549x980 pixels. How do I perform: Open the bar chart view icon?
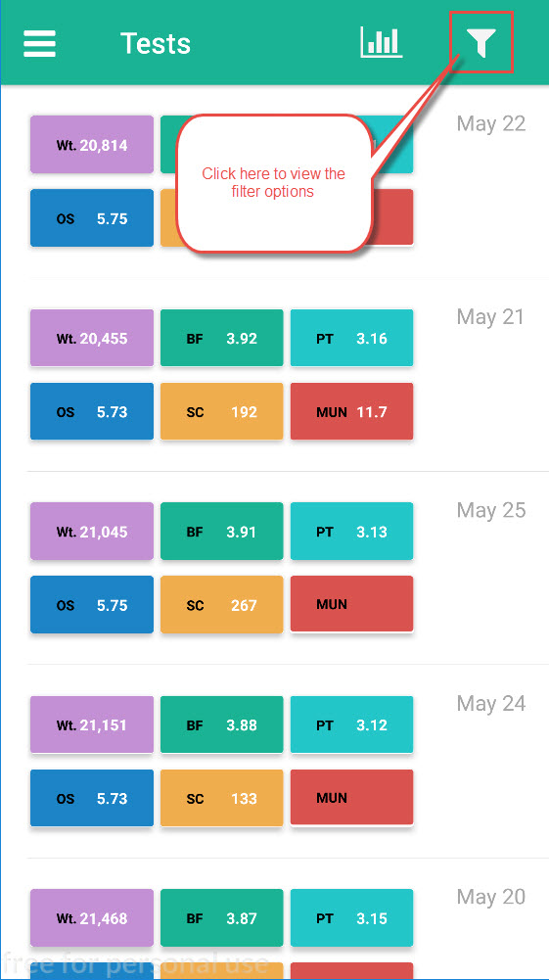381,43
